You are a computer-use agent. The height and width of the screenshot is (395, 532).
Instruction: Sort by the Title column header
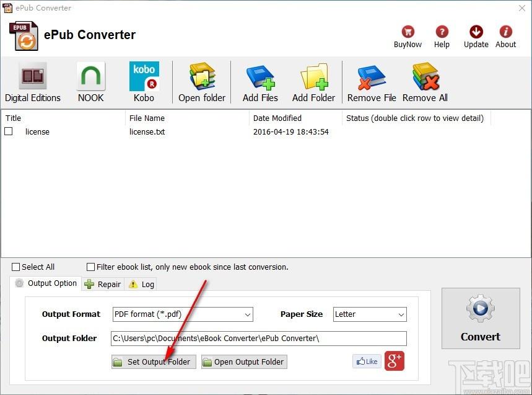click(x=63, y=118)
